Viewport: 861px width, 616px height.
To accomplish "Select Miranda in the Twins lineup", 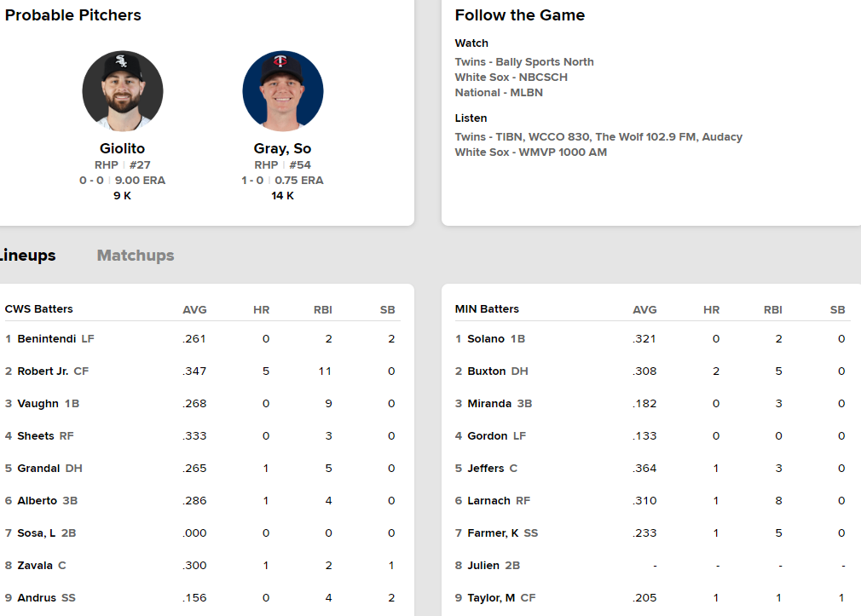I will 489,404.
